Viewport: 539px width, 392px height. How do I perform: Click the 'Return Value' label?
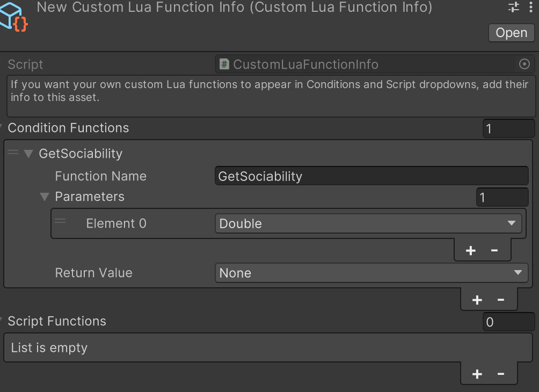(x=93, y=273)
